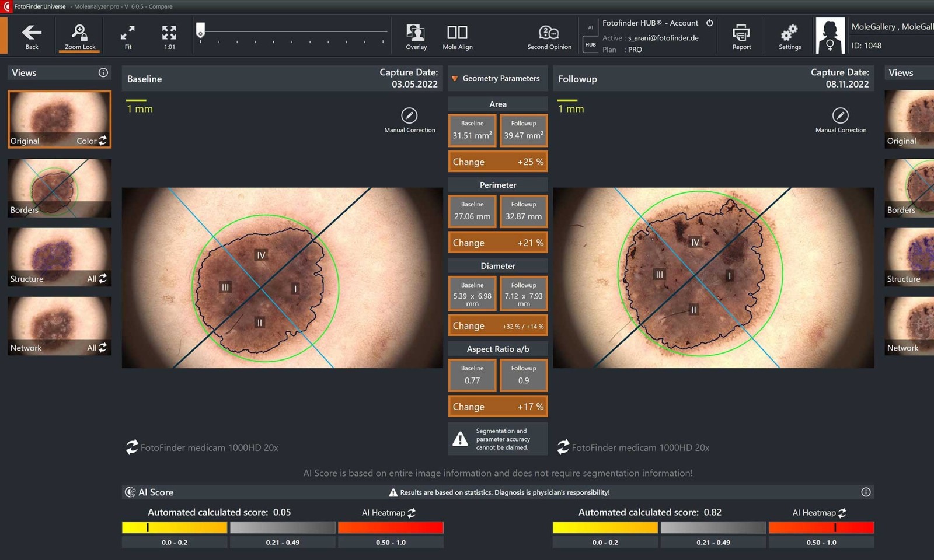The image size is (934, 560).
Task: Open the patient profile avatar
Action: click(x=830, y=36)
